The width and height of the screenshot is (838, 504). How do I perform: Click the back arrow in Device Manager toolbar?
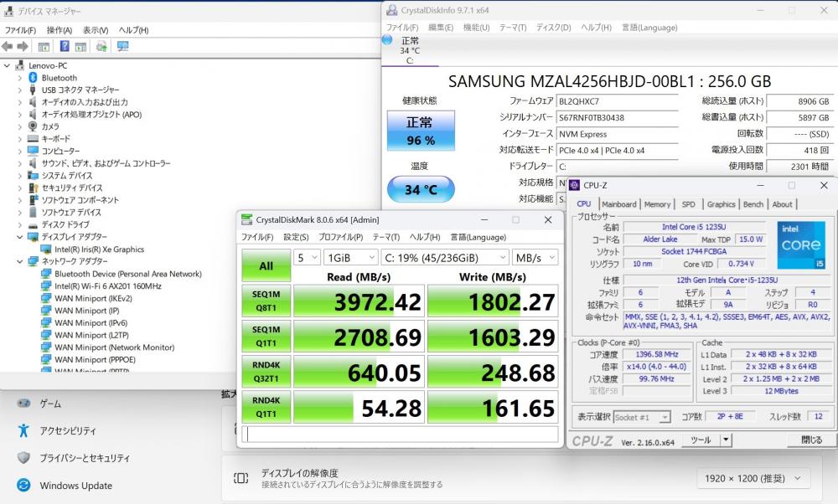(x=8, y=47)
